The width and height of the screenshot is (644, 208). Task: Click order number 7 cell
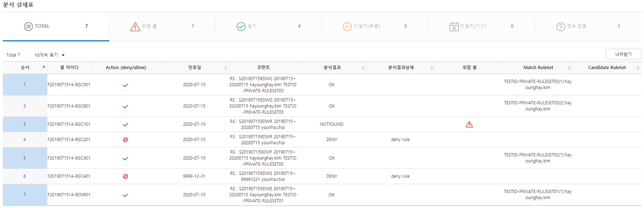point(25,195)
